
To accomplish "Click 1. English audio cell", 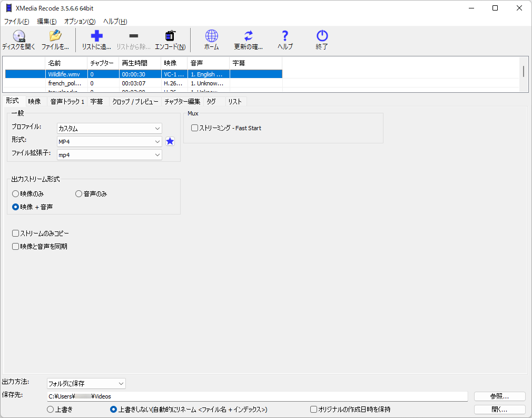I will click(209, 74).
